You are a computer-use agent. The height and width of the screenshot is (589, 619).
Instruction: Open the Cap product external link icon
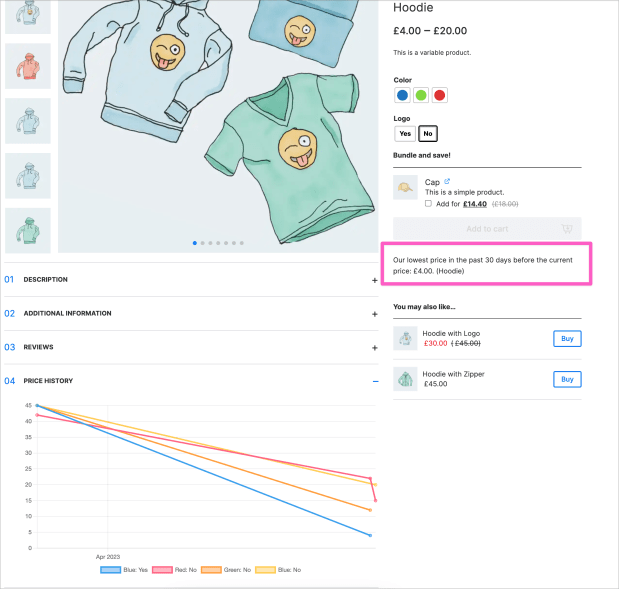coord(447,181)
